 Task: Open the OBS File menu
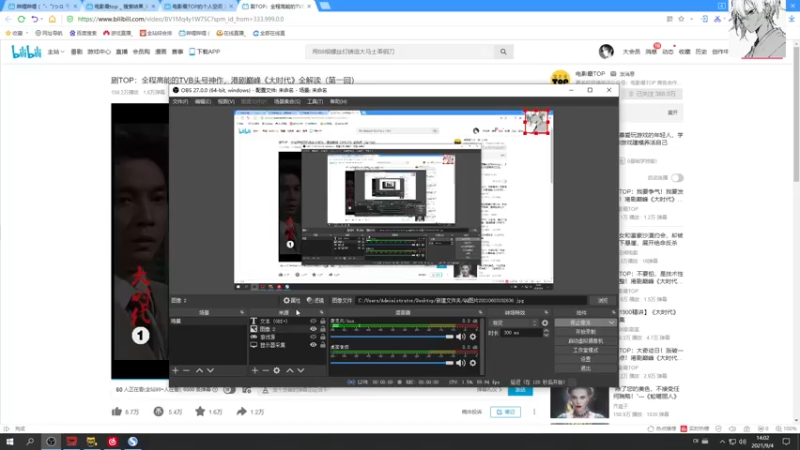coord(180,102)
